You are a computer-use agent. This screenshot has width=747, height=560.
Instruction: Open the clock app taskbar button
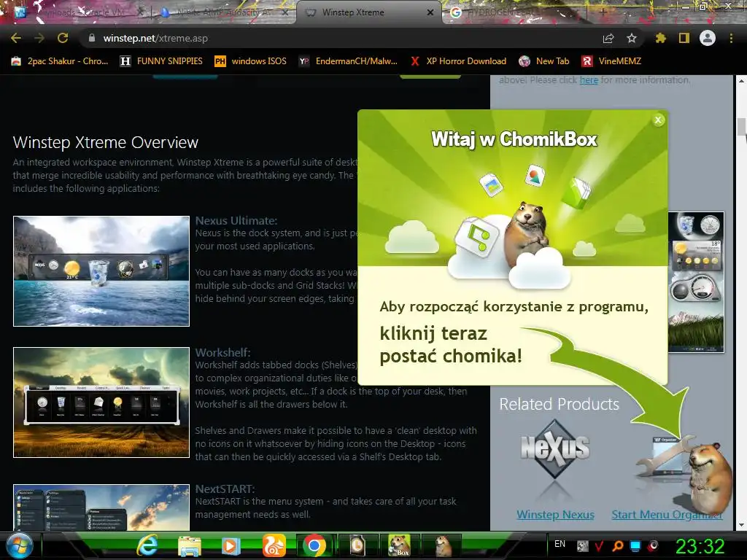[x=357, y=545]
